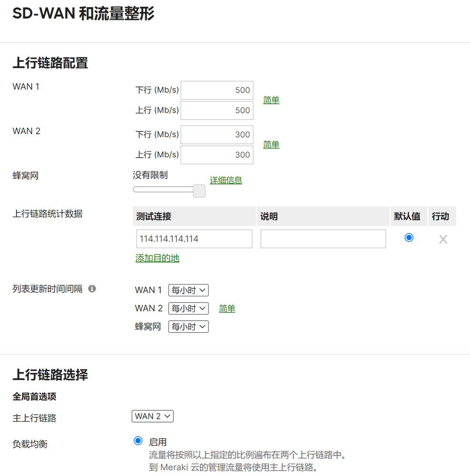The image size is (470, 476).
Task: Open 主上行链路 WAN 2 dropdown
Action: click(x=153, y=416)
